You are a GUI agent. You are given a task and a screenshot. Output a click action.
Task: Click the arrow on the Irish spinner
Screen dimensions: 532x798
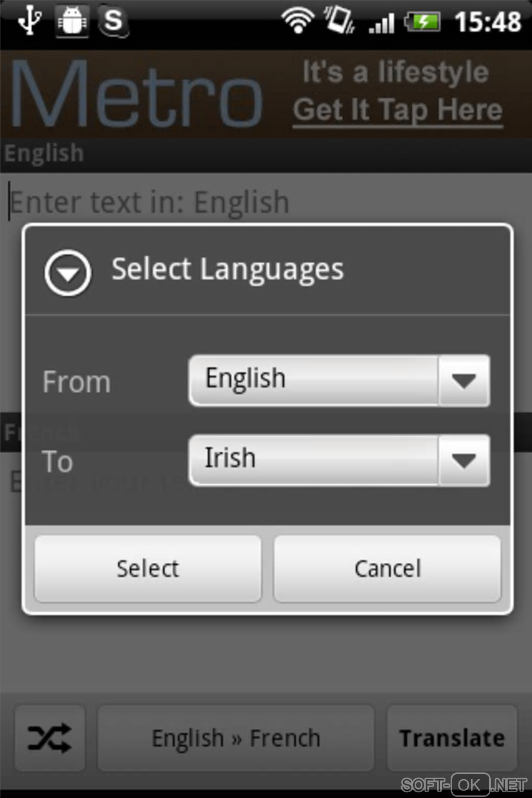464,460
